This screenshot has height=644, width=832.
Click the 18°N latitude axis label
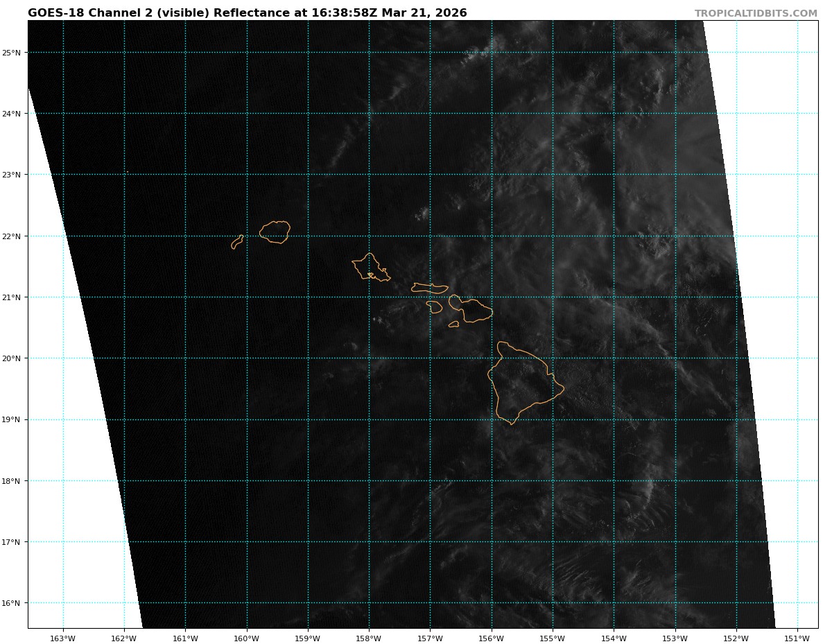coord(13,481)
